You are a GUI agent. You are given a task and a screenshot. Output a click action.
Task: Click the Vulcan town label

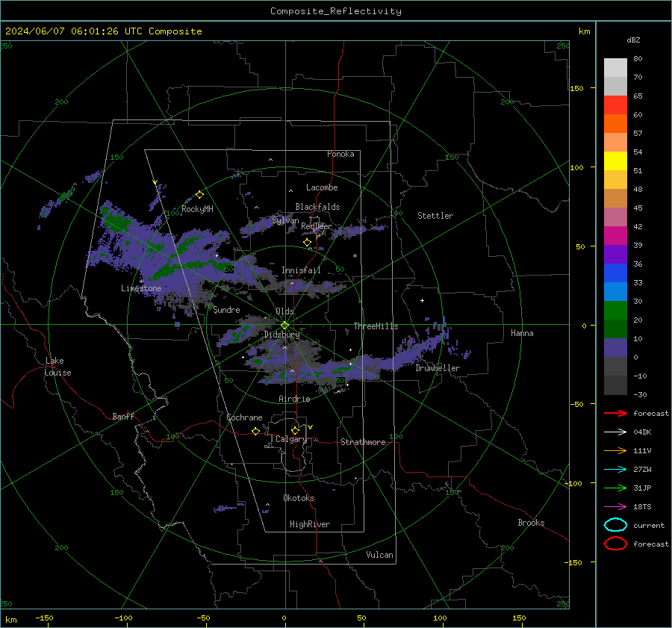pyautogui.click(x=379, y=555)
